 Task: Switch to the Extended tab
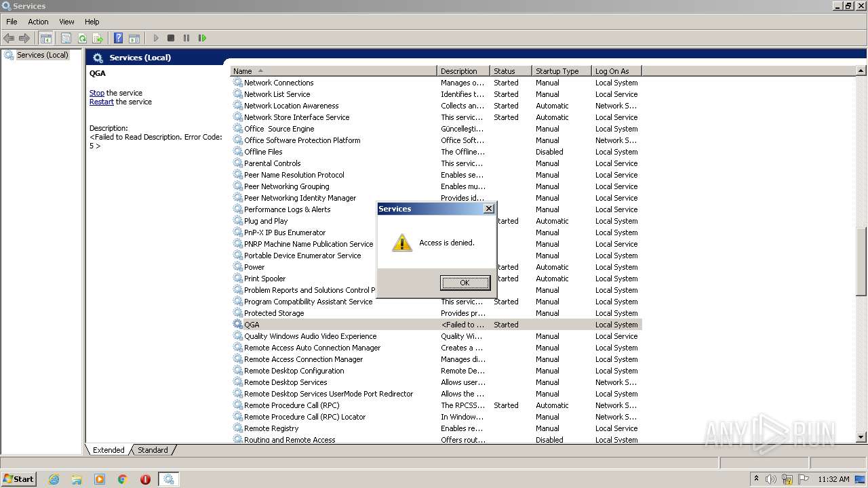108,450
